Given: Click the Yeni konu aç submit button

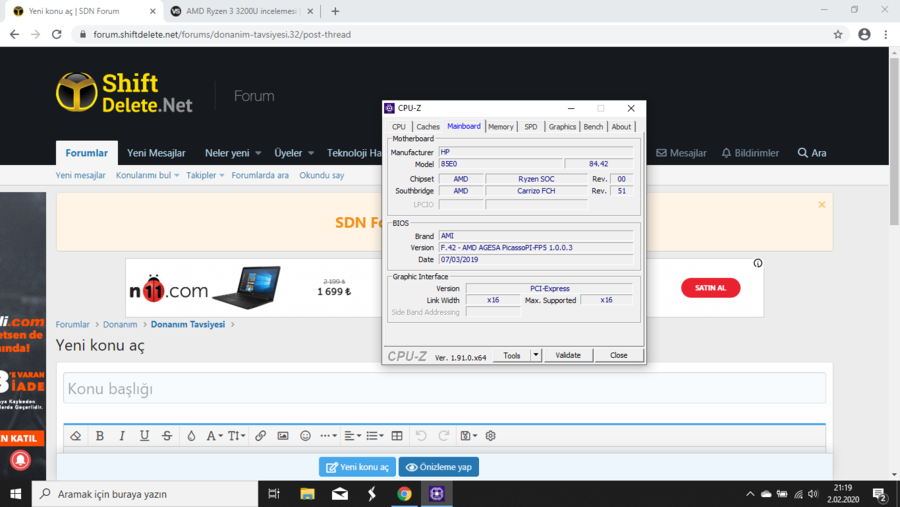Looking at the screenshot, I should [357, 467].
